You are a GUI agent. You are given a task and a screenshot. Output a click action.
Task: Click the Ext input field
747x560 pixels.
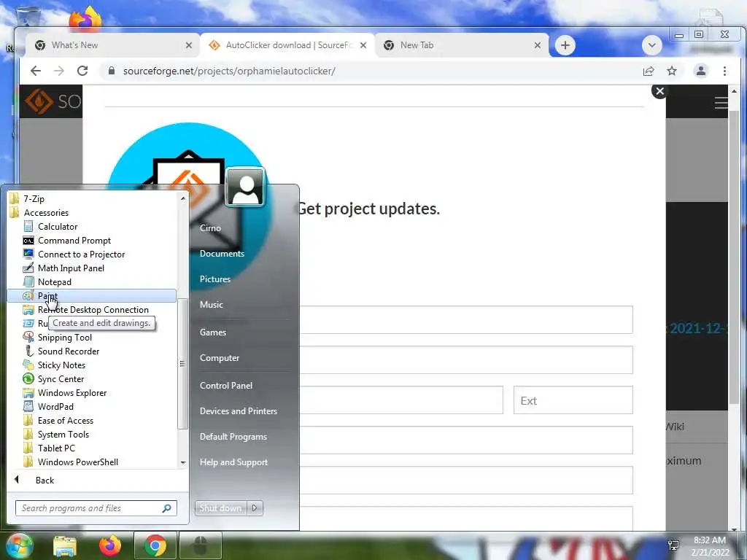click(x=573, y=400)
